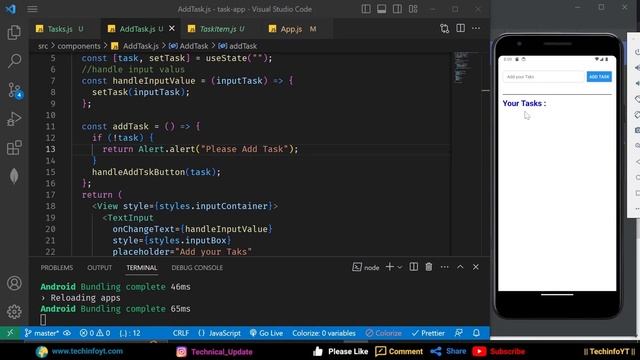Screen dimensions: 640x360
Task: Open DEBUG CONSOLE panel tab
Action: pos(197,268)
